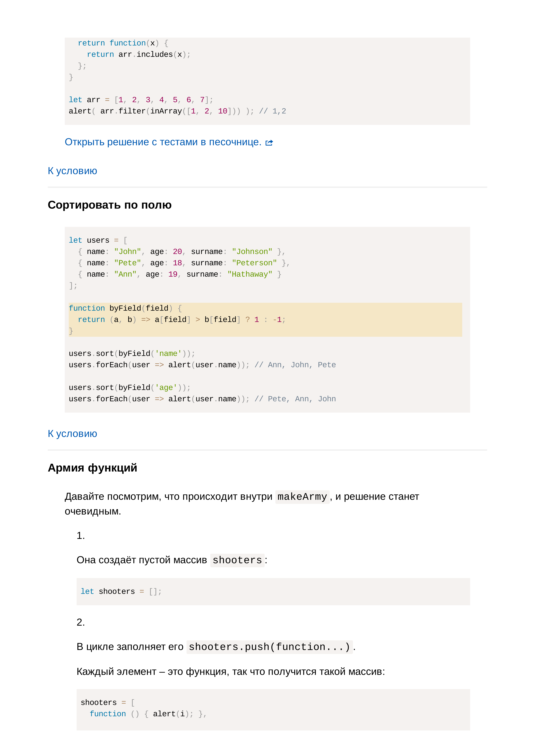Image resolution: width=534 pixels, height=756 pixels.
Task: Click the paragraph starting 'Давайте посмотрим'
Action: pyautogui.click(x=242, y=504)
